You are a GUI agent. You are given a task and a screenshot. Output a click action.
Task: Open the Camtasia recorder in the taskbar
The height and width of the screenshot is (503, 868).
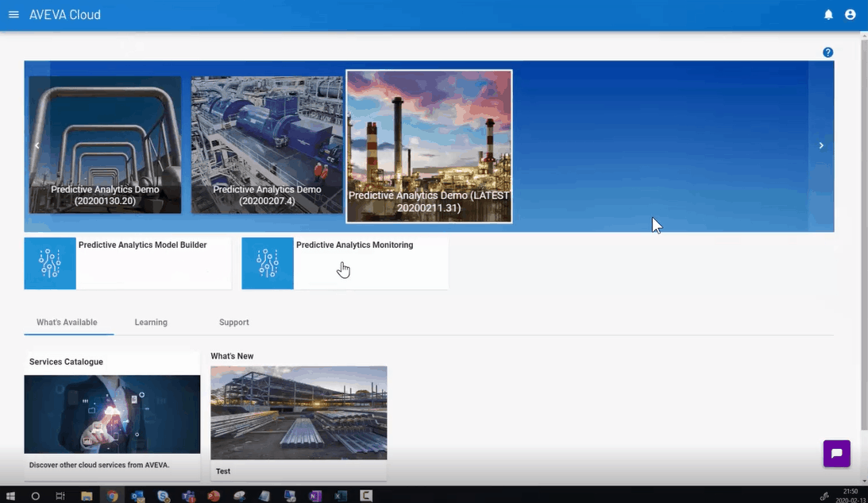click(366, 496)
